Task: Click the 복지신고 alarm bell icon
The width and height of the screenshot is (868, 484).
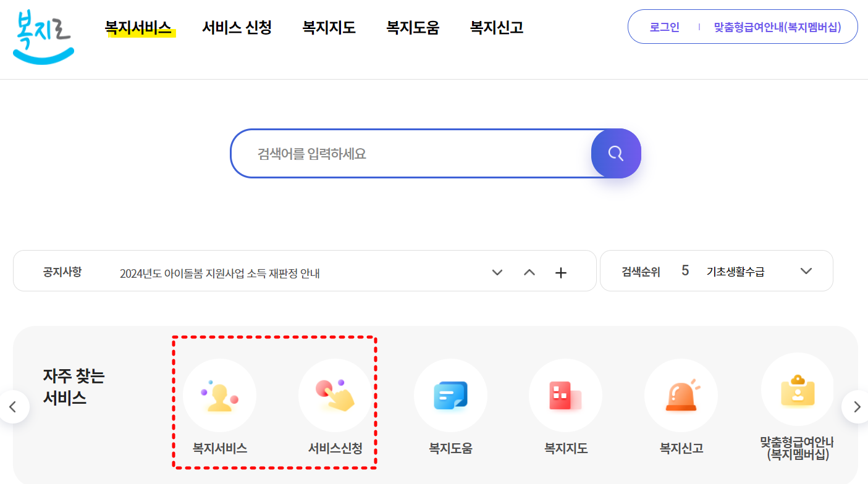Action: 681,395
